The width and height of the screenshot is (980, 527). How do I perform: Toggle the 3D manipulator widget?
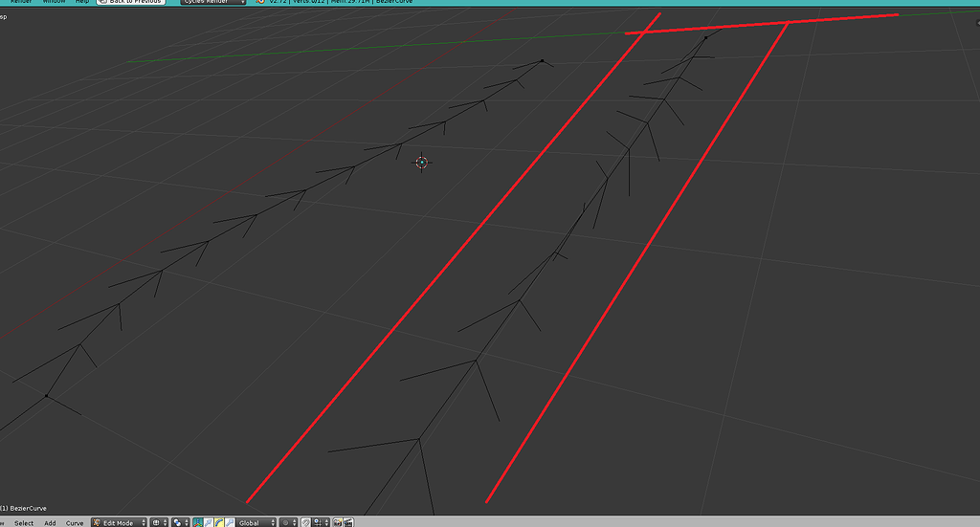pos(198,522)
